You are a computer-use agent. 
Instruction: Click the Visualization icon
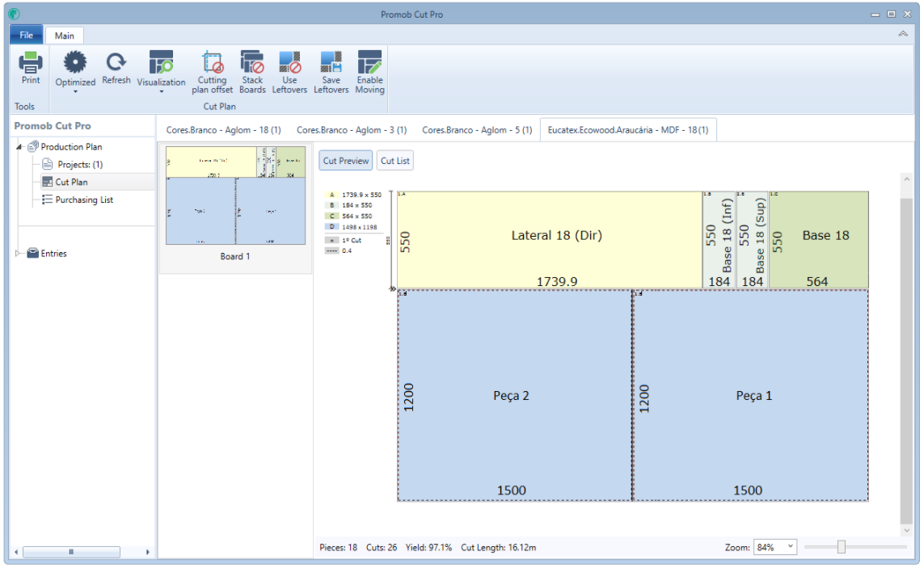tap(161, 62)
